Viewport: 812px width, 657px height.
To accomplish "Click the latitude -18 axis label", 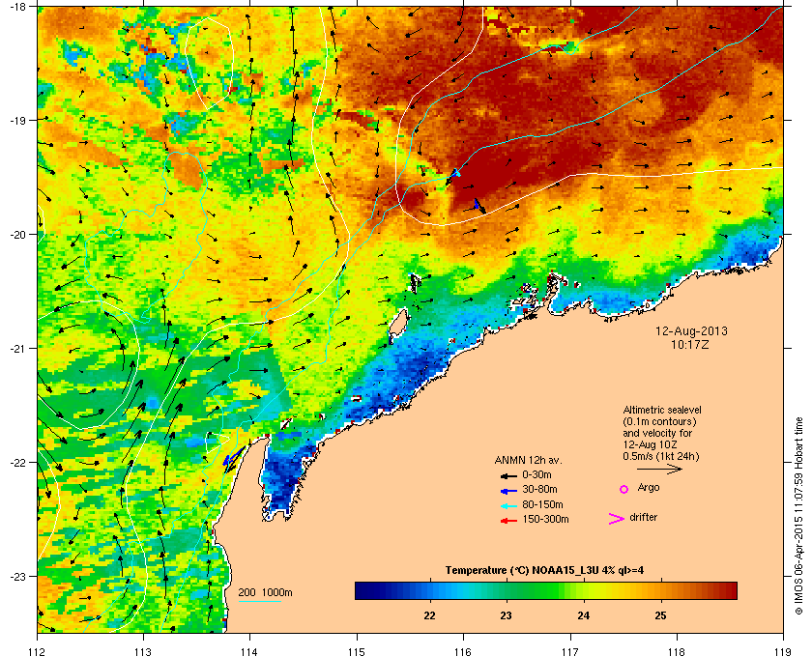I will point(16,7).
